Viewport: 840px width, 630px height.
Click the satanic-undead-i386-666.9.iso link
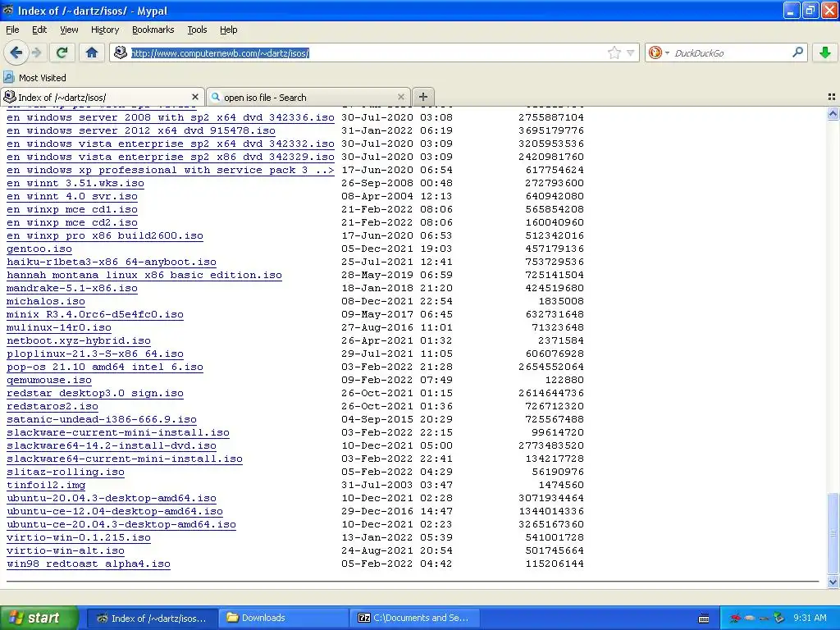click(x=101, y=419)
